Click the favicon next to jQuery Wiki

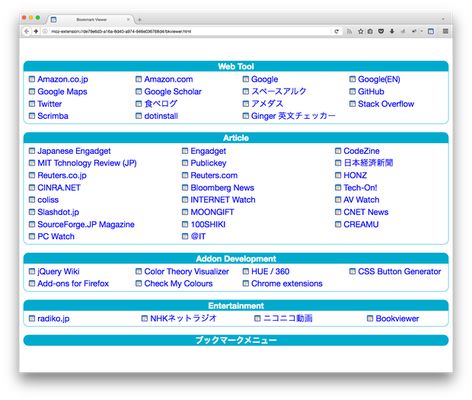pyautogui.click(x=32, y=271)
